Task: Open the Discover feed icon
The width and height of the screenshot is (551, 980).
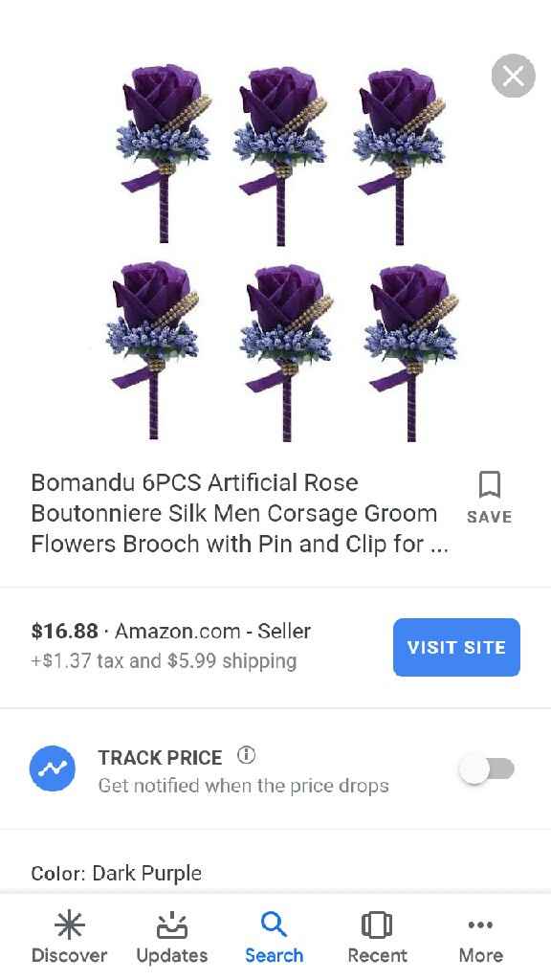Action: pos(69,925)
